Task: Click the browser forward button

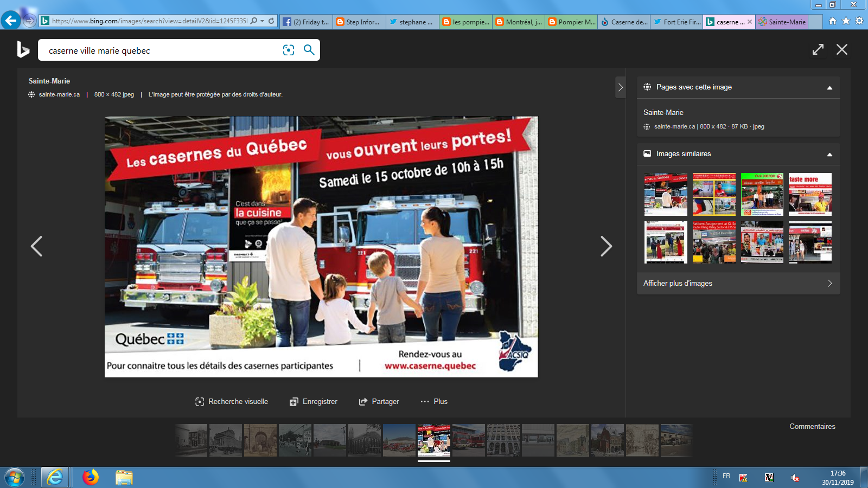Action: pyautogui.click(x=30, y=21)
